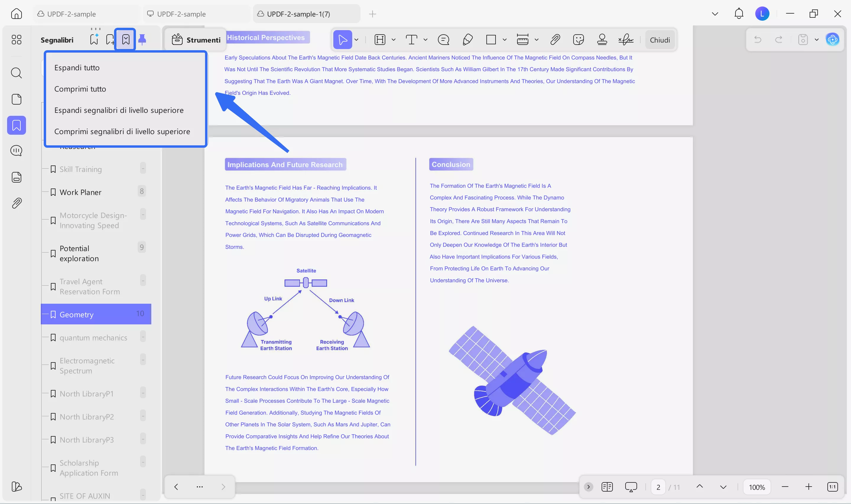Click the zoom in plus control
Image resolution: width=851 pixels, height=504 pixels.
[x=809, y=486]
